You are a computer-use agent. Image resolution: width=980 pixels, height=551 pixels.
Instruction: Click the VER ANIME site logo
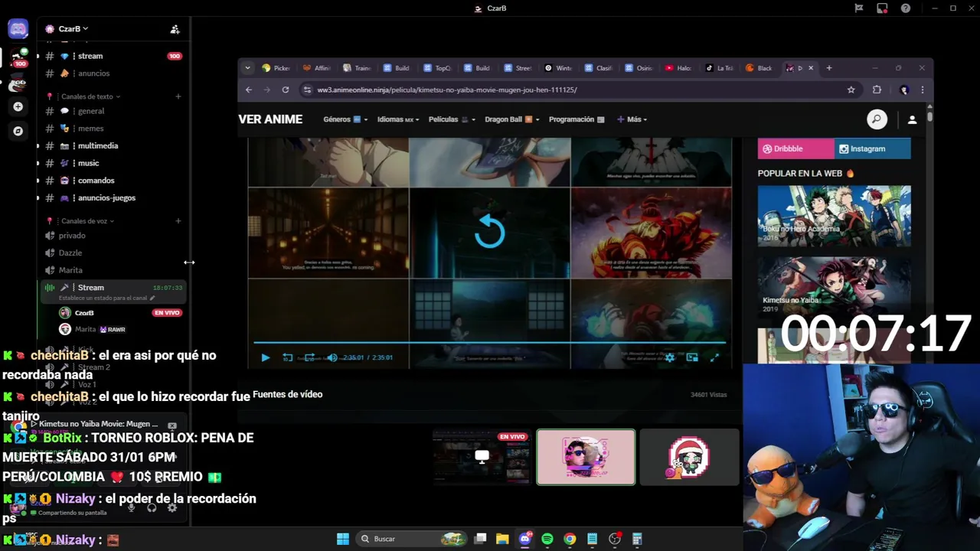(270, 119)
